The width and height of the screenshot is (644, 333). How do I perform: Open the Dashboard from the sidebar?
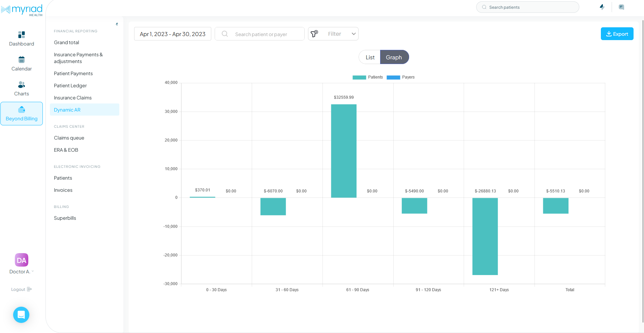(21, 38)
